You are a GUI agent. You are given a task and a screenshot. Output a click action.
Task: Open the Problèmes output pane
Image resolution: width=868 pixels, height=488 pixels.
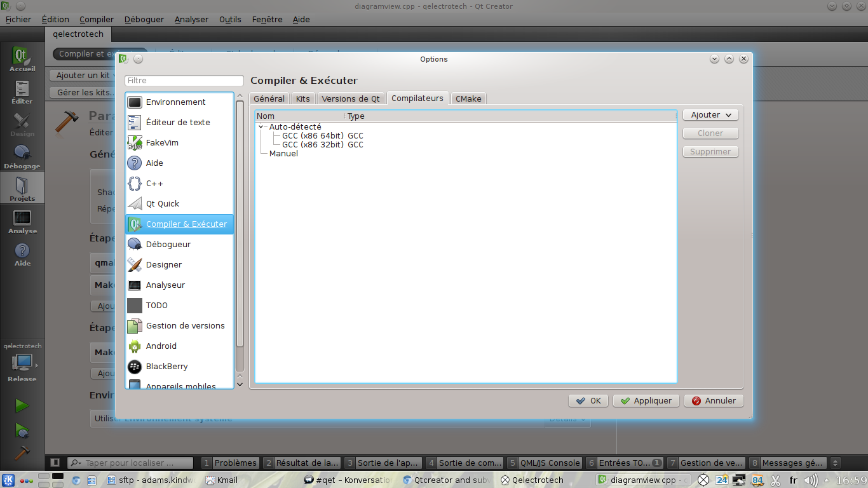231,463
